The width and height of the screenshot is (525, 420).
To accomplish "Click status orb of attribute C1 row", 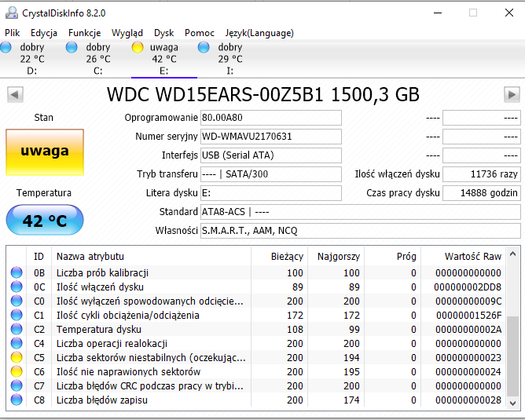I will pos(17,315).
